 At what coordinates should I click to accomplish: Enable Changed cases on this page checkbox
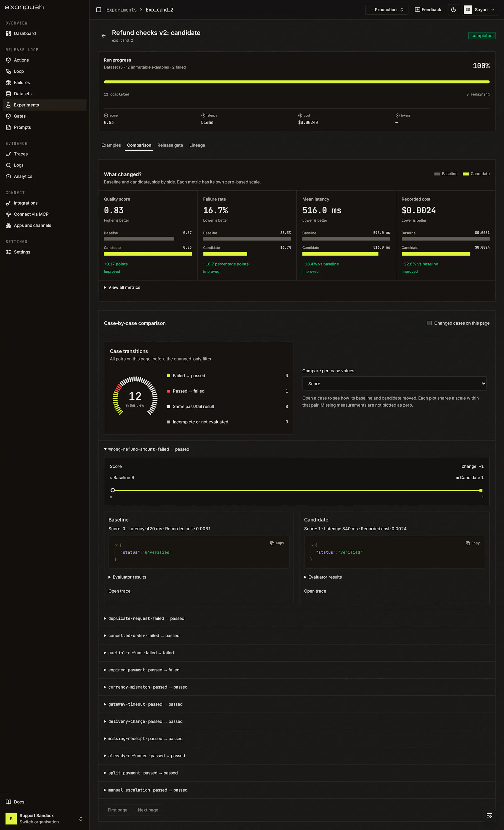tap(429, 323)
